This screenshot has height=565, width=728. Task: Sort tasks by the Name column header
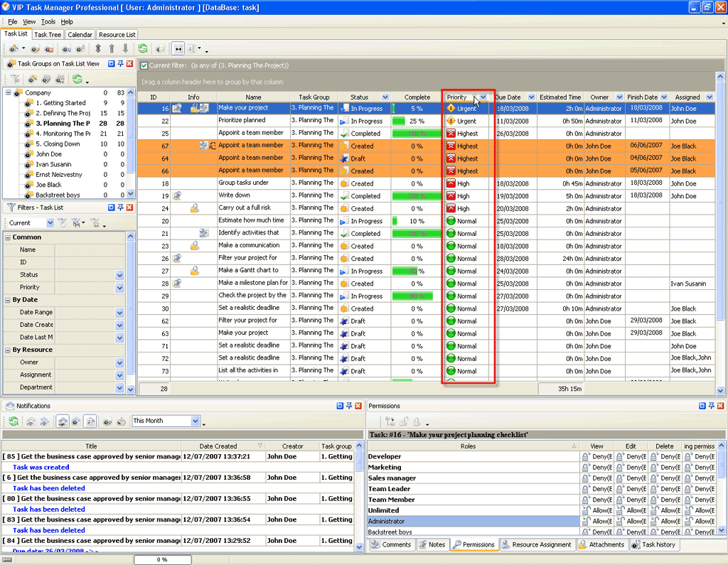[x=253, y=97]
